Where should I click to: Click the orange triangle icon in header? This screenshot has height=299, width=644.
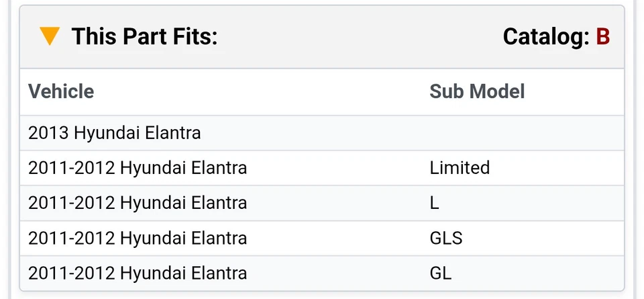click(x=50, y=36)
